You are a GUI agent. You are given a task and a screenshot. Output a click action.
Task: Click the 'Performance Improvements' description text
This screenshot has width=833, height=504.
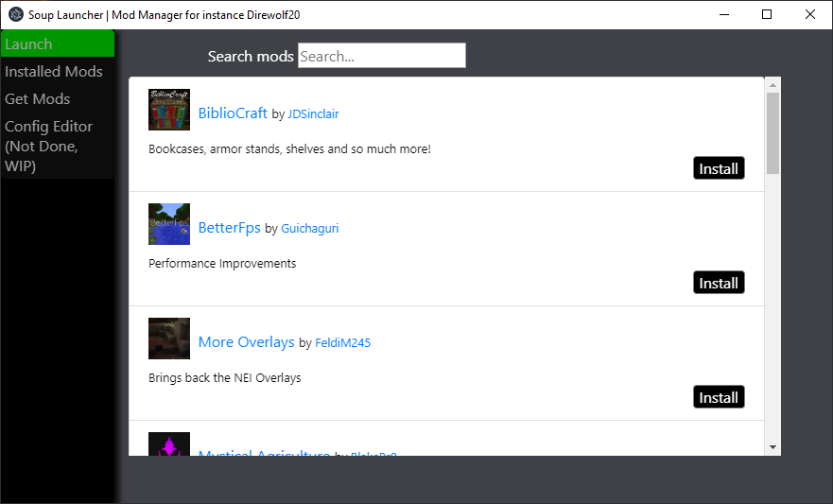tap(222, 264)
